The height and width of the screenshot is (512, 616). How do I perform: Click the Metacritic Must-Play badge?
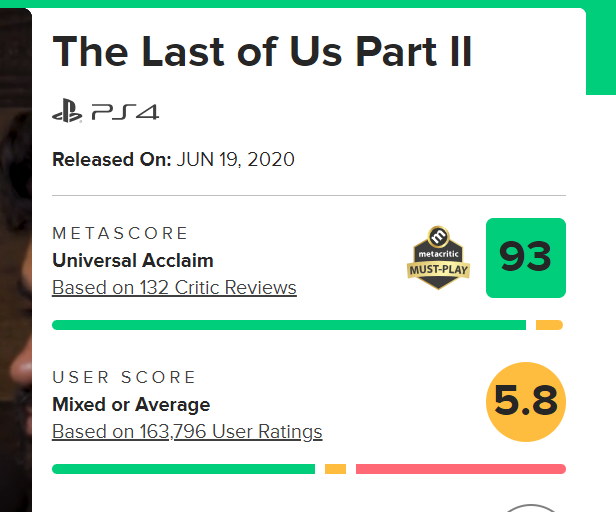438,258
